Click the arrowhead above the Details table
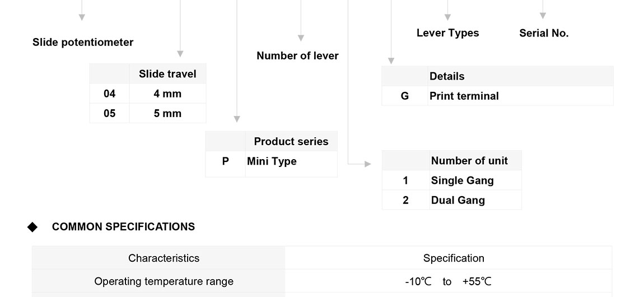This screenshot has width=644, height=297. (391, 61)
